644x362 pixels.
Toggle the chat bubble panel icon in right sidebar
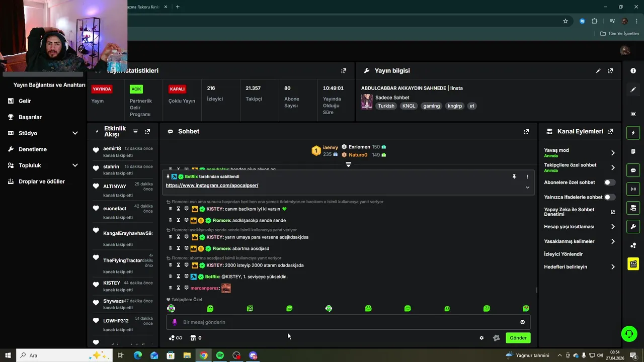[633, 170]
